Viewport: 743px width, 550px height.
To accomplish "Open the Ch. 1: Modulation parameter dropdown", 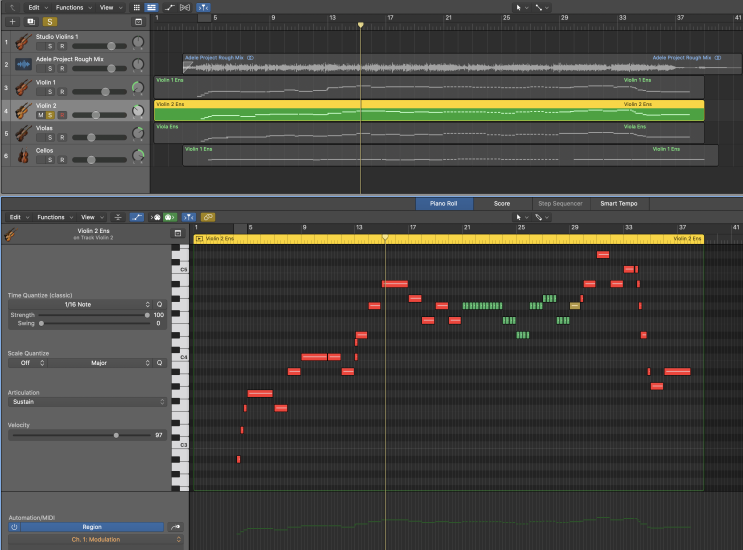I will pyautogui.click(x=96, y=540).
